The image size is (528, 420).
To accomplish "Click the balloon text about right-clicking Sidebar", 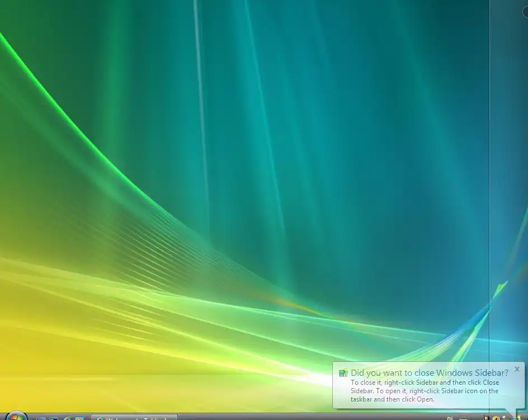I will coord(425,391).
